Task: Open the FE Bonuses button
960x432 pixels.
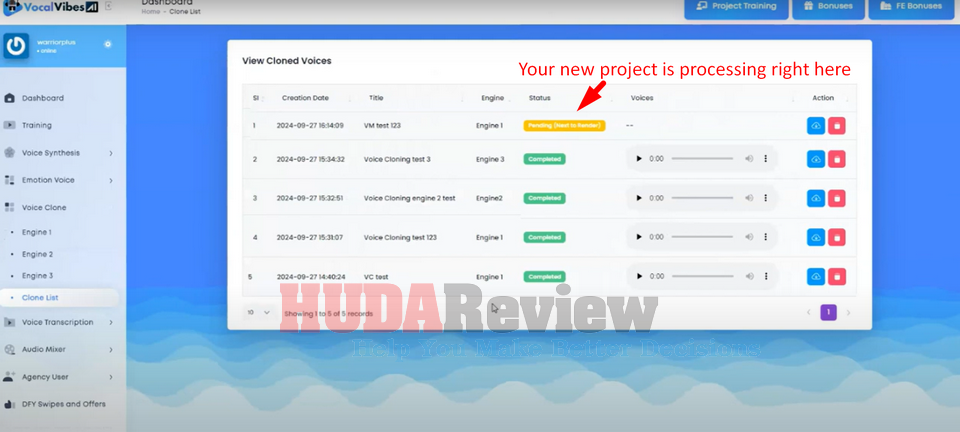Action: (x=910, y=7)
